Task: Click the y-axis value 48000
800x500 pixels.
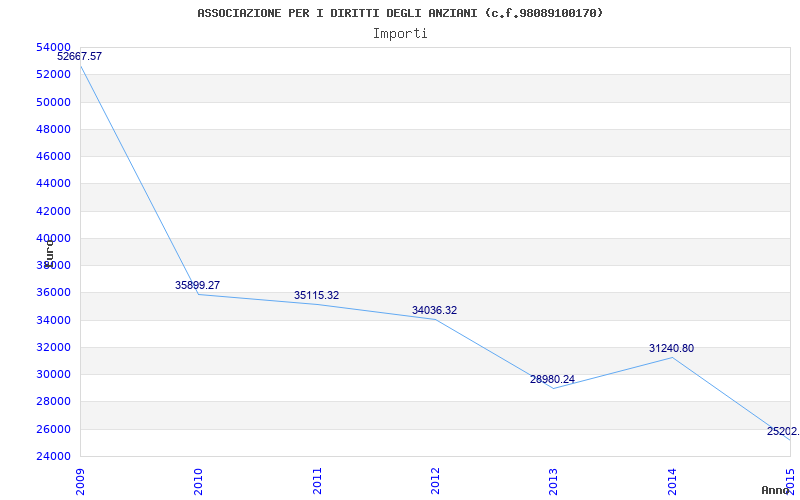Action: (x=54, y=129)
